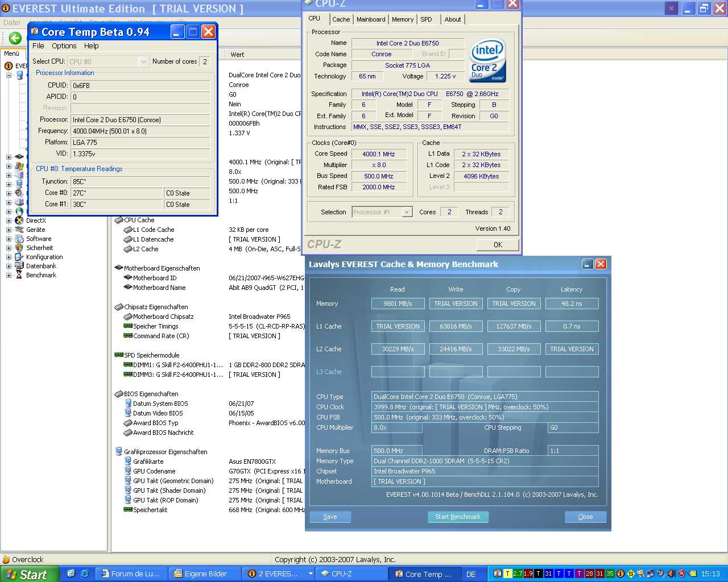The width and height of the screenshot is (728, 582).
Task: Open the File menu in Core Temp
Action: point(38,46)
